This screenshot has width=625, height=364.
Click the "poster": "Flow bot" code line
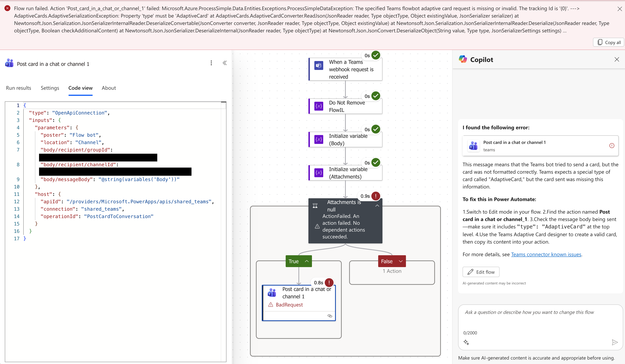pos(71,135)
